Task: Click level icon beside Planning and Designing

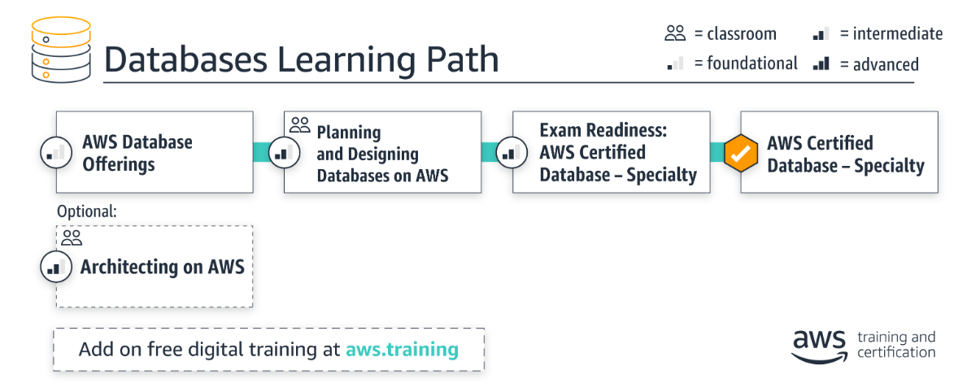Action: pyautogui.click(x=284, y=152)
